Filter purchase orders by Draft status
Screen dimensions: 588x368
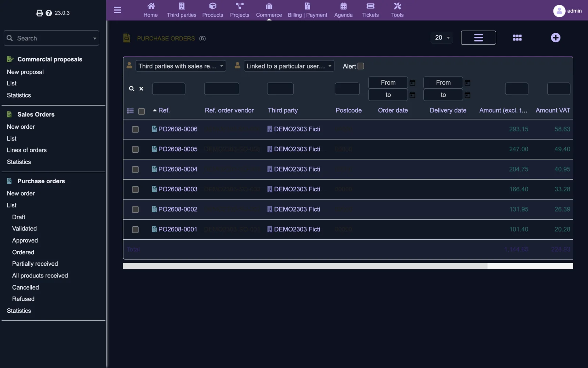[19, 217]
